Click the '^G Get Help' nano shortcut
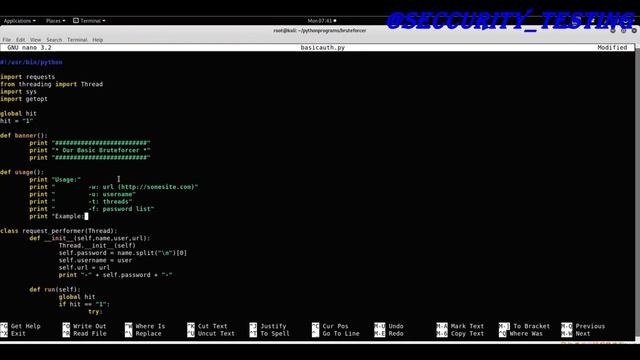This screenshot has height=360, width=640. click(x=21, y=326)
